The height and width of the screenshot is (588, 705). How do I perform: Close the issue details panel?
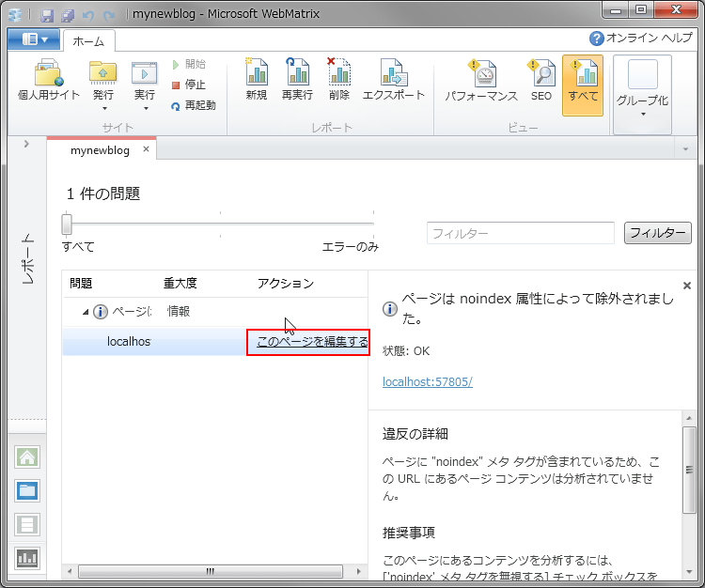(x=686, y=286)
